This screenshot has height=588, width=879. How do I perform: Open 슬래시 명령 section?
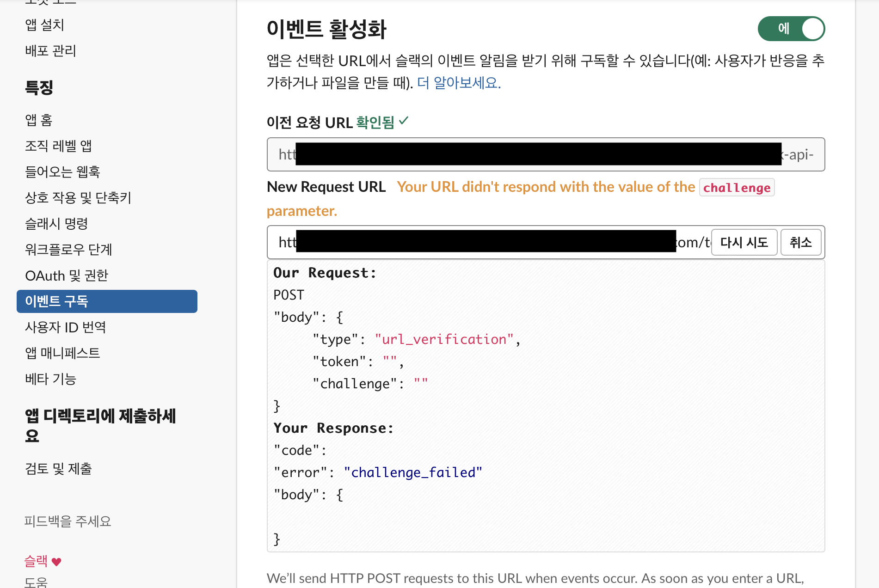[x=56, y=224]
